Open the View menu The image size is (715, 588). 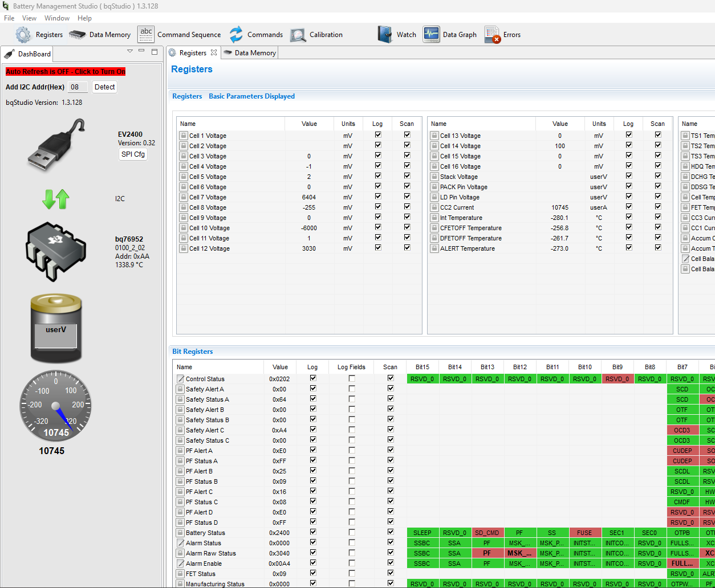[29, 18]
